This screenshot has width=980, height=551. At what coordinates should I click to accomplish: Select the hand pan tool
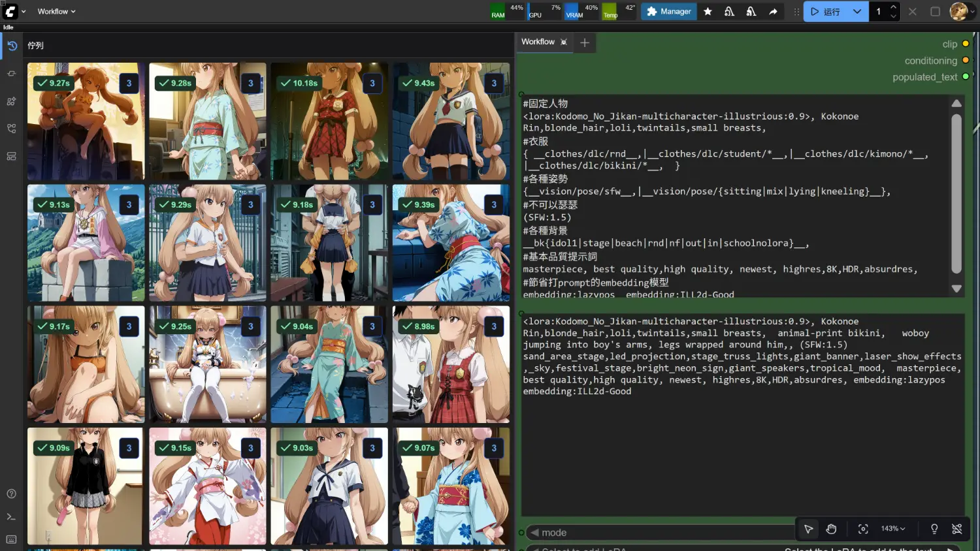tap(831, 529)
